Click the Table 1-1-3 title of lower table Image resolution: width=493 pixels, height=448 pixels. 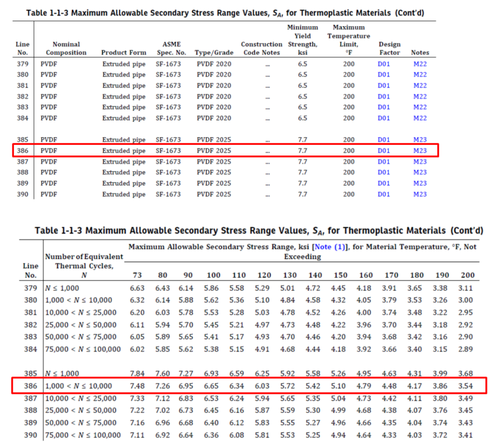(246, 230)
